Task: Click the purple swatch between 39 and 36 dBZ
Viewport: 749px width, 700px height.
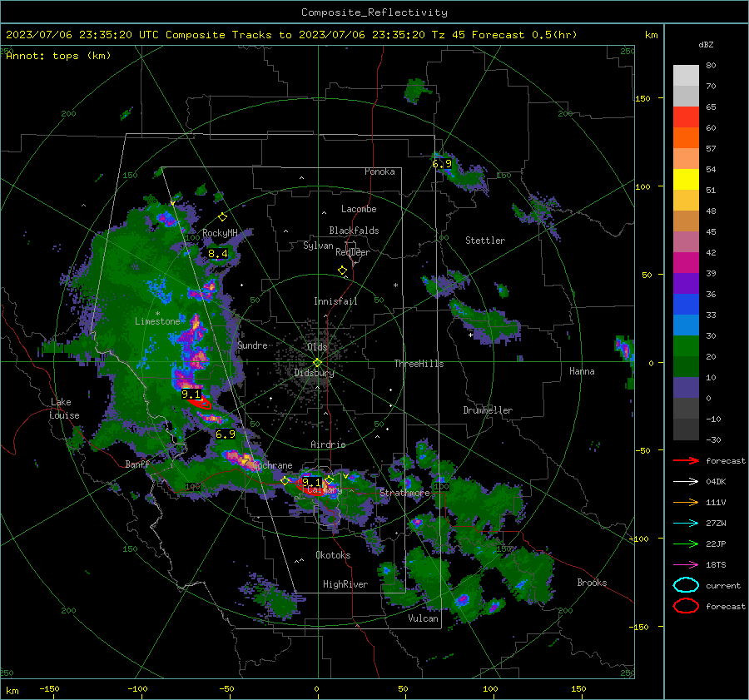Action: coord(686,284)
